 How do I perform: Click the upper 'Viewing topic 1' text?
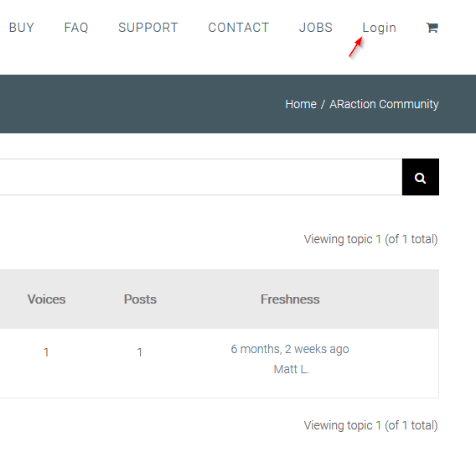tap(370, 239)
